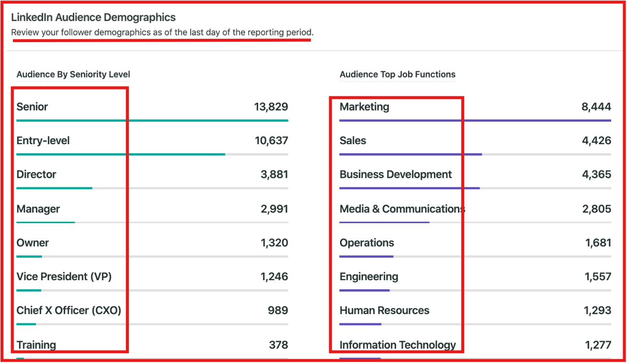Click the Operations job function label
Viewport: 627px width, 364px height.
366,243
